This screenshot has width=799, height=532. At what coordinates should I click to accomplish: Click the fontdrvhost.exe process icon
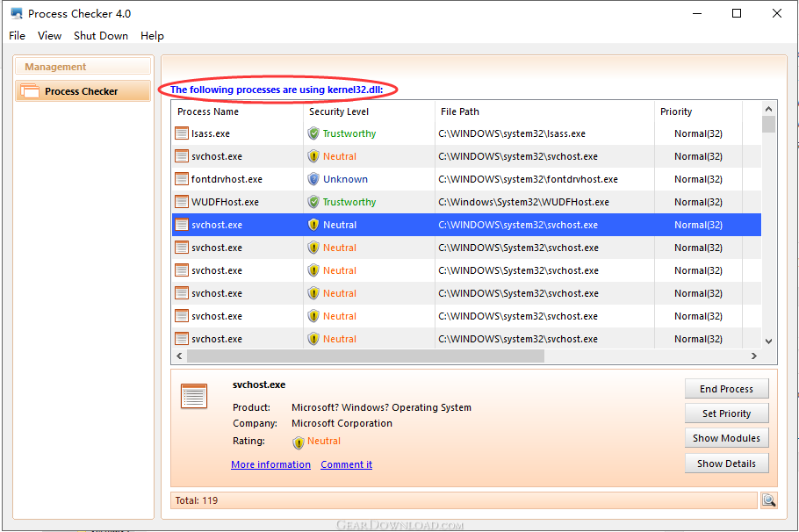tap(182, 179)
